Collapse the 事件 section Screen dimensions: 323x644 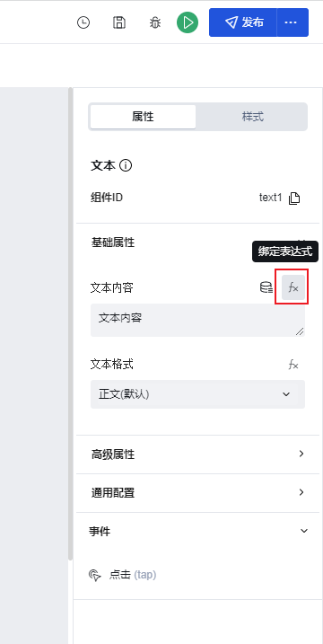click(304, 531)
